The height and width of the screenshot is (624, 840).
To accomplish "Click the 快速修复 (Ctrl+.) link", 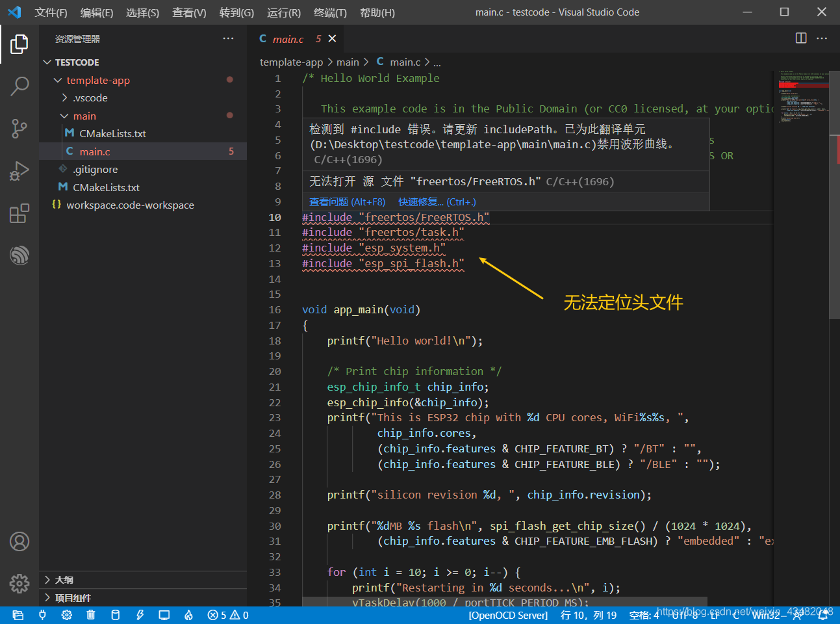I will [x=437, y=202].
